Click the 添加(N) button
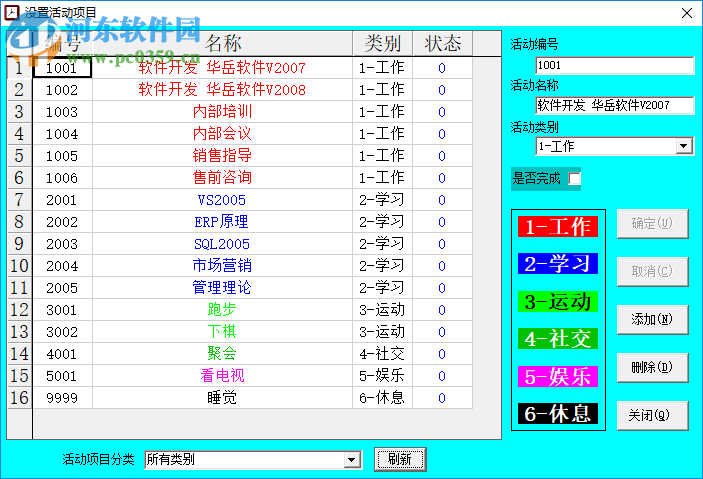Screen dimensions: 703x479 point(652,319)
